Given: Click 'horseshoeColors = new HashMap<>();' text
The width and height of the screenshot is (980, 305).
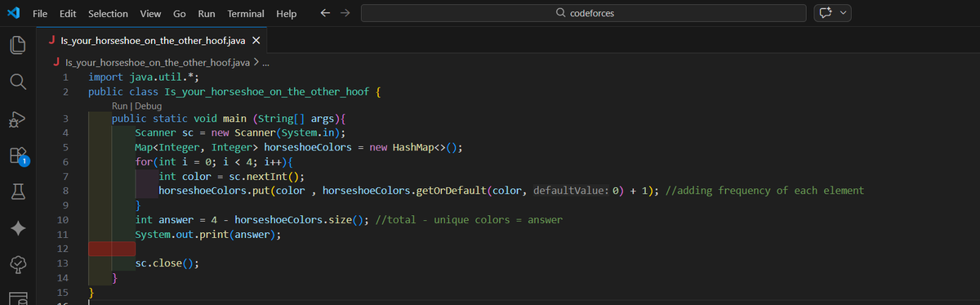Looking at the screenshot, I should (363, 148).
